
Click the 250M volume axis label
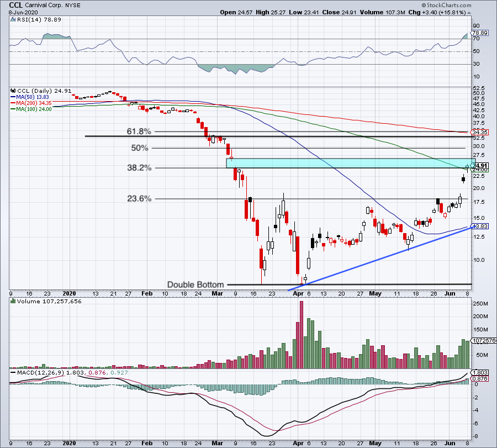(x=480, y=304)
